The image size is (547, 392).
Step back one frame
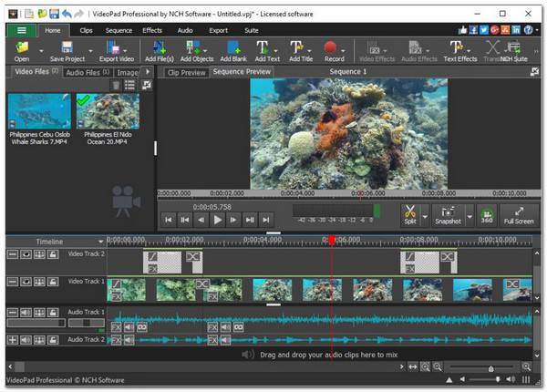click(x=201, y=220)
